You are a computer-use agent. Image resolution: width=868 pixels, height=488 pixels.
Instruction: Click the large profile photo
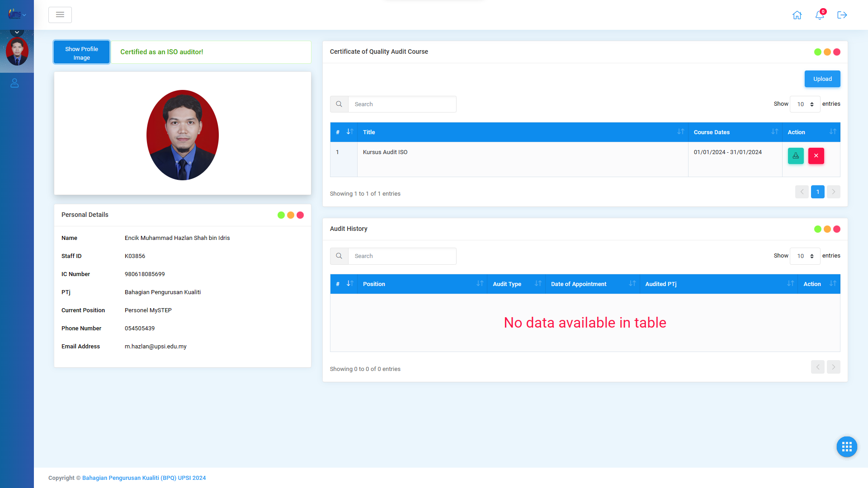[183, 135]
